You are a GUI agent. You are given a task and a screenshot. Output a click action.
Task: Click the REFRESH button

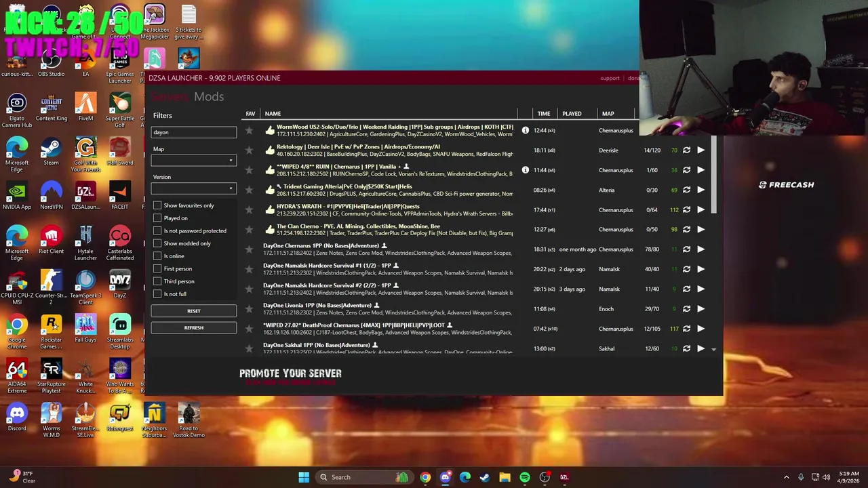pos(194,328)
